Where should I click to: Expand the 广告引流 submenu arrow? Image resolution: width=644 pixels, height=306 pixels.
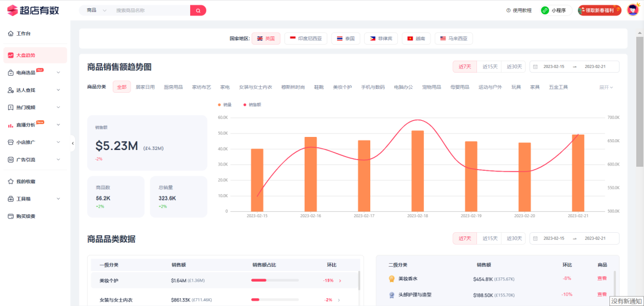click(x=58, y=160)
